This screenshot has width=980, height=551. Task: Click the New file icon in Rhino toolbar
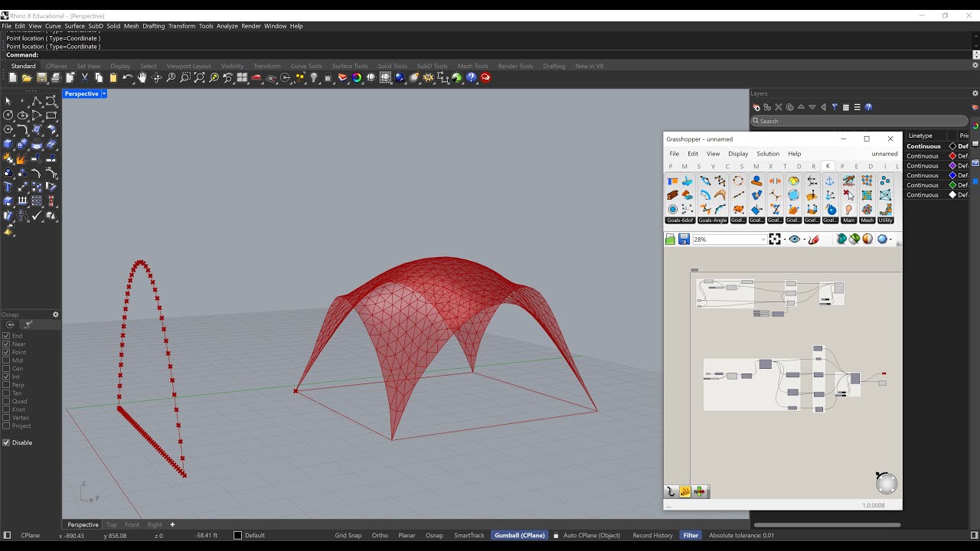(x=13, y=77)
